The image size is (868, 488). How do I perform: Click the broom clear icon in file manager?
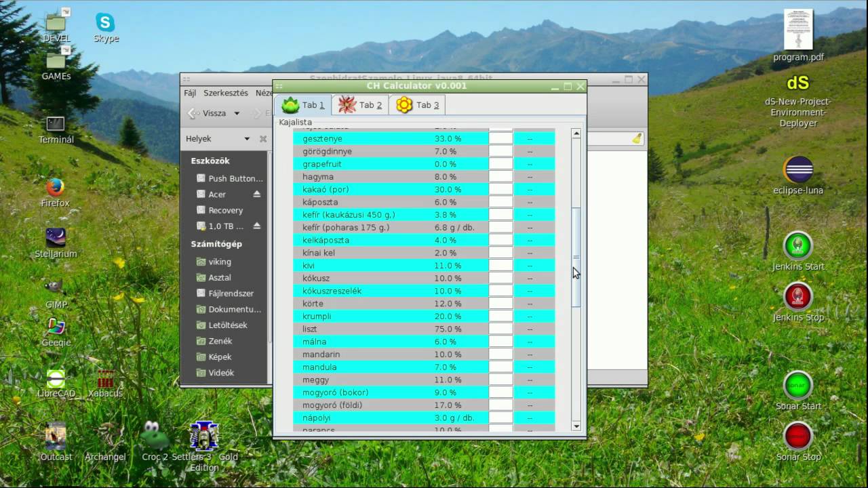tap(637, 138)
